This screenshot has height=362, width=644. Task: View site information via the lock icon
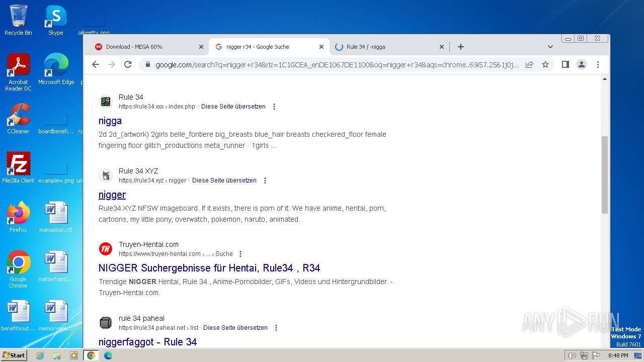point(148,64)
